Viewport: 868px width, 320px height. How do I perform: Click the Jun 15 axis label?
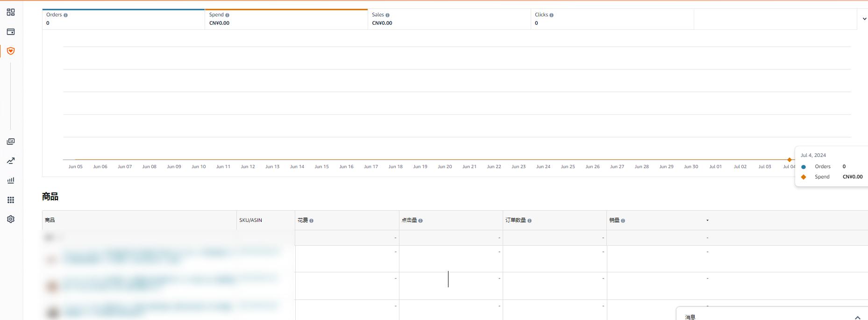point(321,167)
